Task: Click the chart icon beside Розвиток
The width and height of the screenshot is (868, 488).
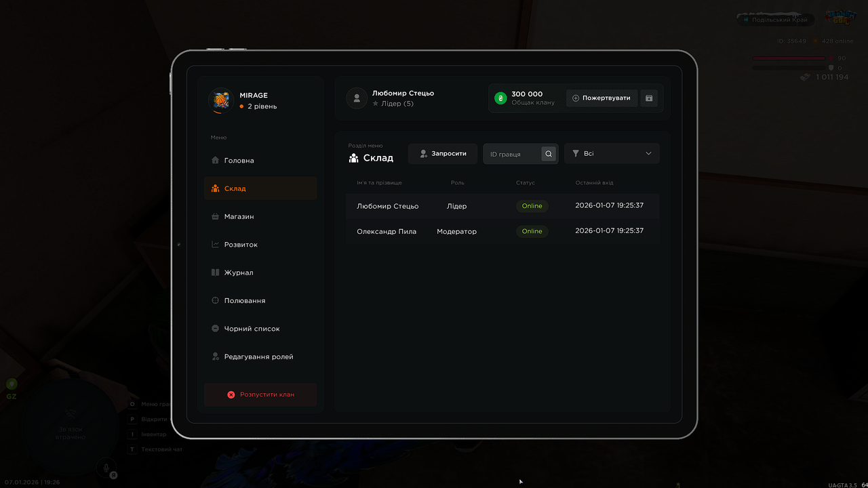Action: coord(216,245)
